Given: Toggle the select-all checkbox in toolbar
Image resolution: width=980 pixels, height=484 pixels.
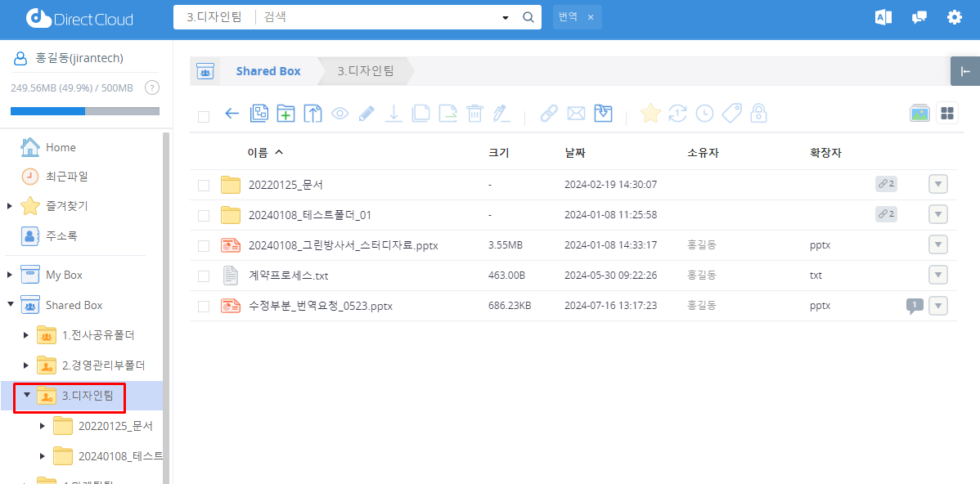Looking at the screenshot, I should (204, 117).
